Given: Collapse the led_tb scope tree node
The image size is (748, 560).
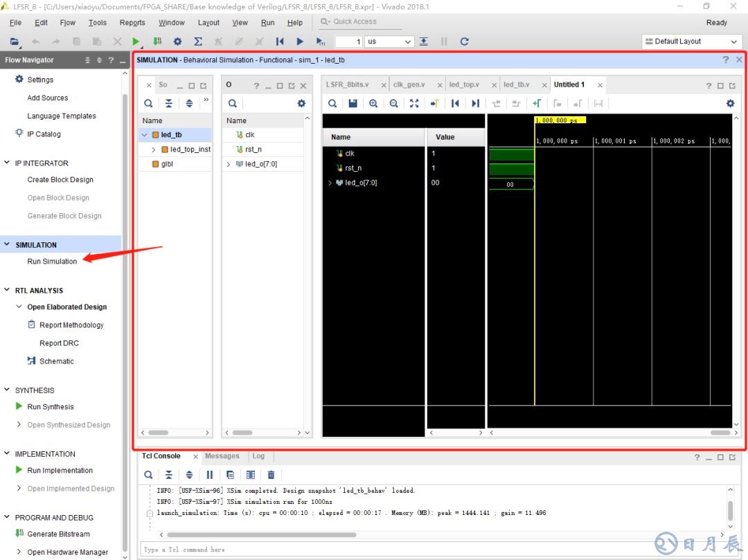Looking at the screenshot, I should pos(144,135).
